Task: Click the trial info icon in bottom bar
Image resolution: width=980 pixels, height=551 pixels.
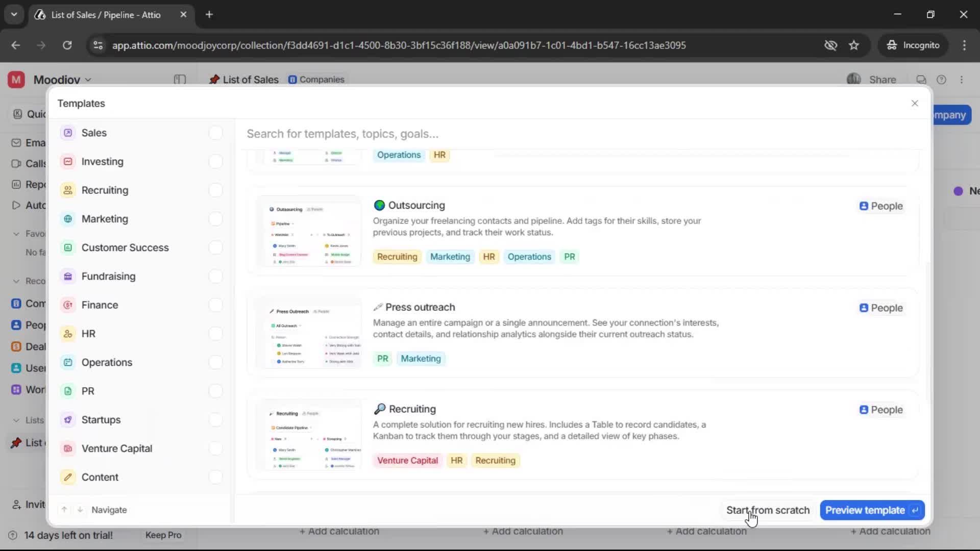Action: point(12,535)
